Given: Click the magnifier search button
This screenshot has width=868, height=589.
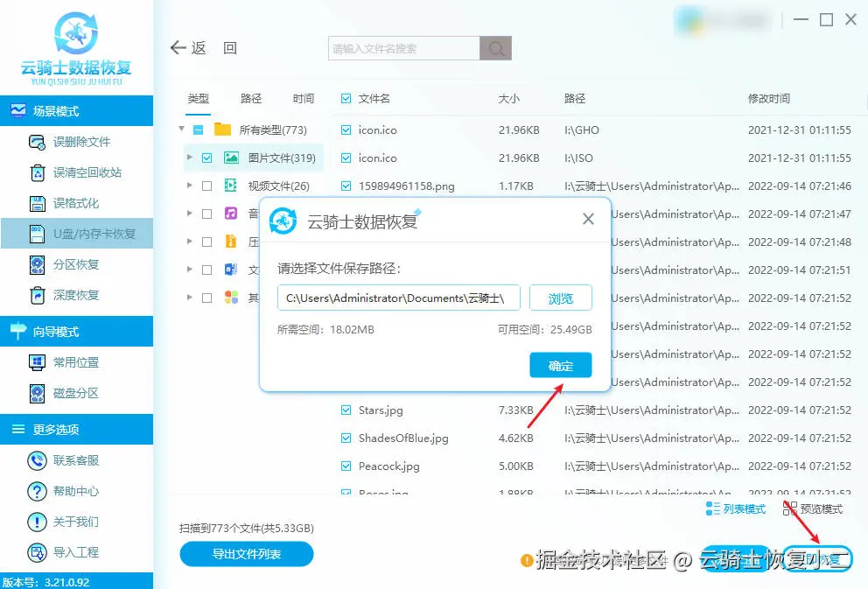Looking at the screenshot, I should (496, 48).
